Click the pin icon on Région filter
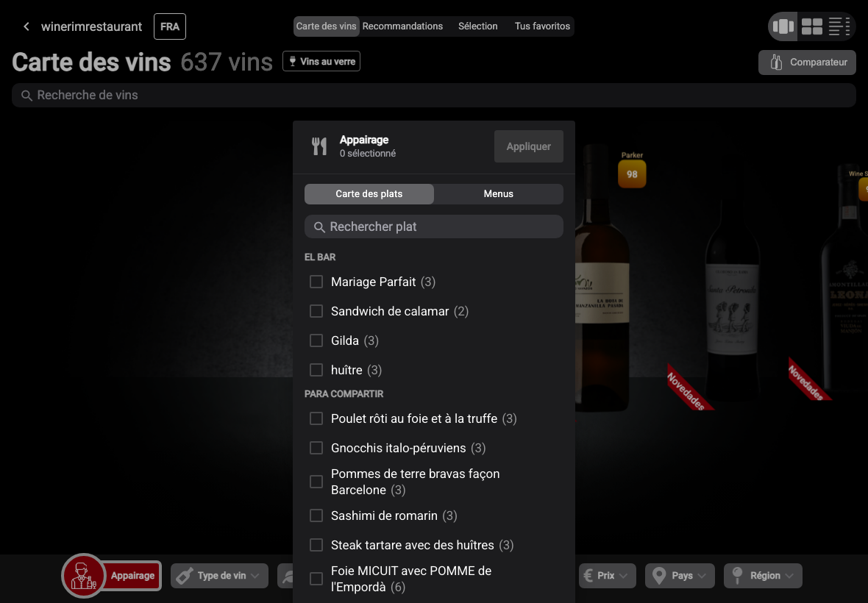 coord(737,575)
